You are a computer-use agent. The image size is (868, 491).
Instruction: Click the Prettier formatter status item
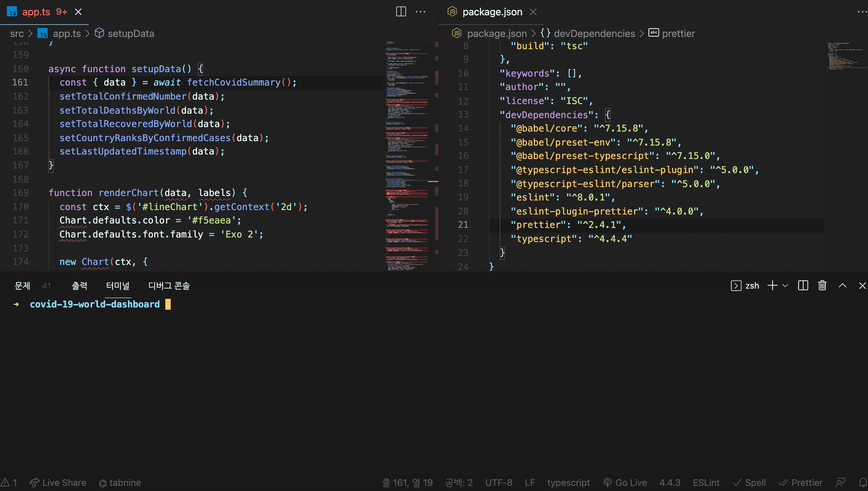[800, 483]
